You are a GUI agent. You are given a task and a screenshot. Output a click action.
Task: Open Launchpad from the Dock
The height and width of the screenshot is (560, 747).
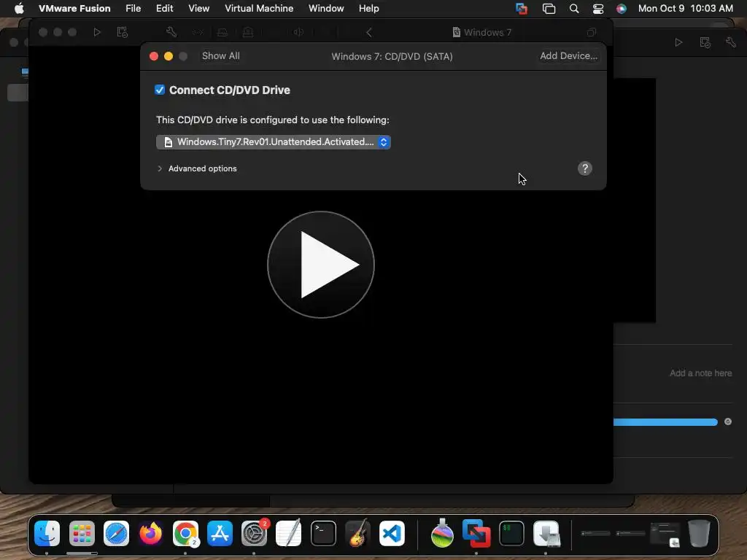[x=82, y=533]
